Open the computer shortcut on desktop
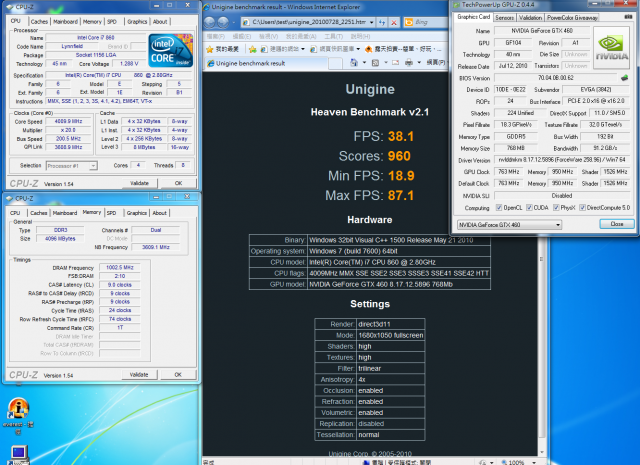Image resolution: width=640 pixels, height=465 pixels. pyautogui.click(x=18, y=454)
